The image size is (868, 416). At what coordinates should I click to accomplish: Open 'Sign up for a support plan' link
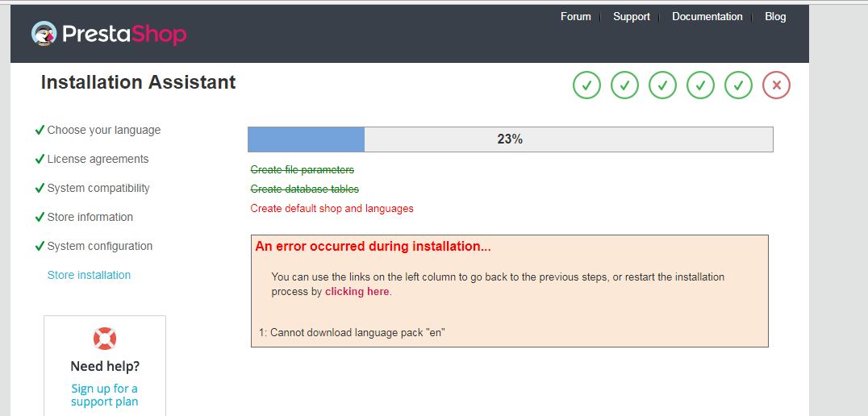tap(105, 395)
